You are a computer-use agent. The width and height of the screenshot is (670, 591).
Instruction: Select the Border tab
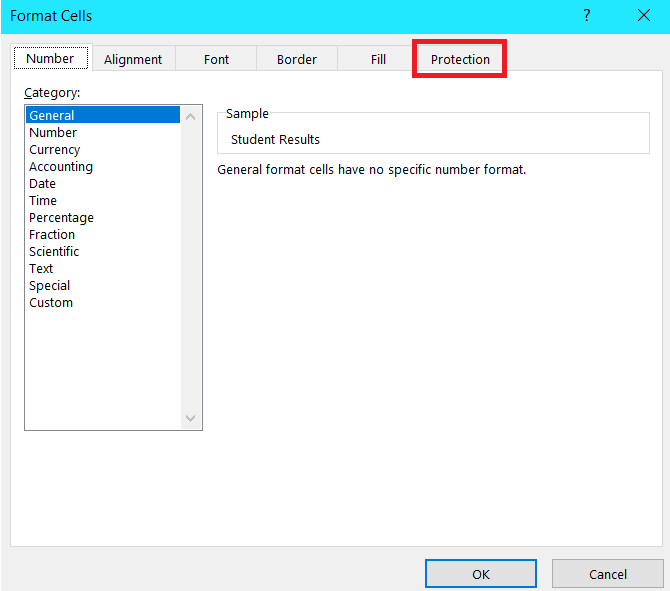point(297,59)
